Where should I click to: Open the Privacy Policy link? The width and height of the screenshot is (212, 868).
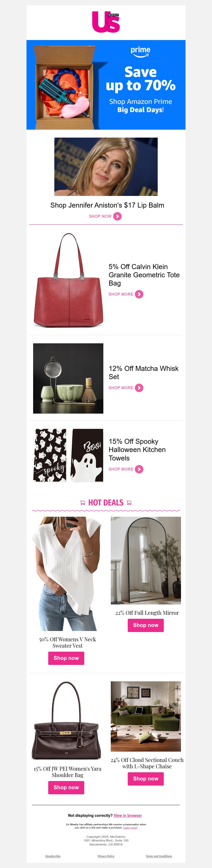coord(106,856)
